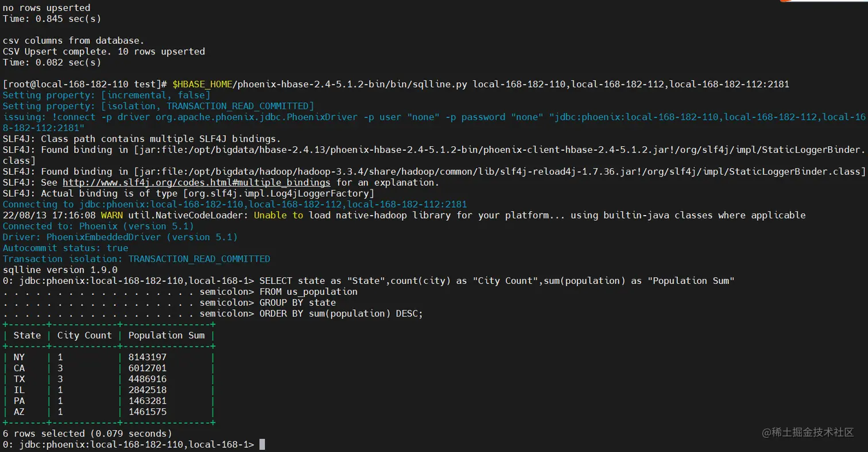Click the terminal cursor at the prompt
The image size is (868, 452).
[262, 445]
